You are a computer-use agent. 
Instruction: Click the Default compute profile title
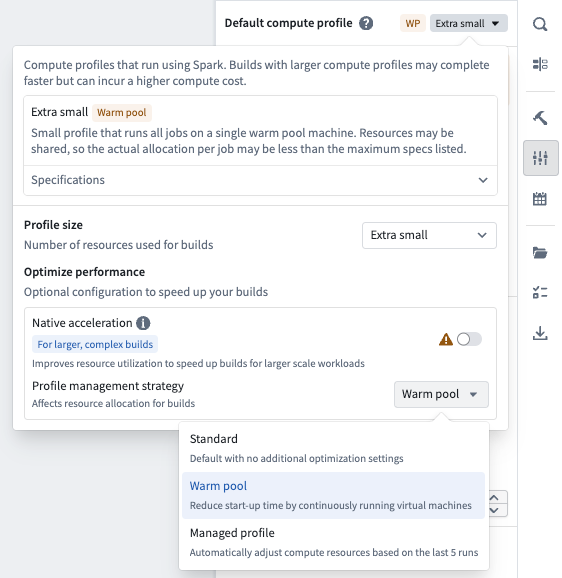pos(288,23)
